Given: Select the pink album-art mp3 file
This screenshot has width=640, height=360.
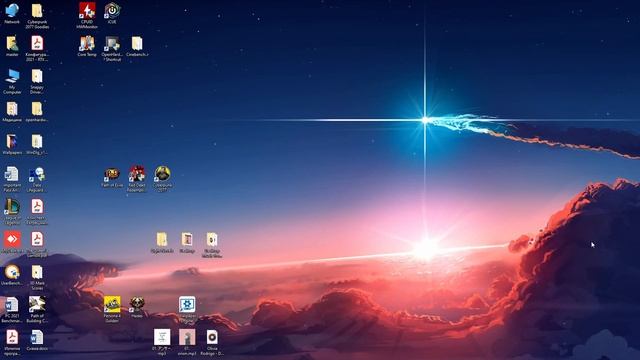Looking at the screenshot, I should [187, 342].
